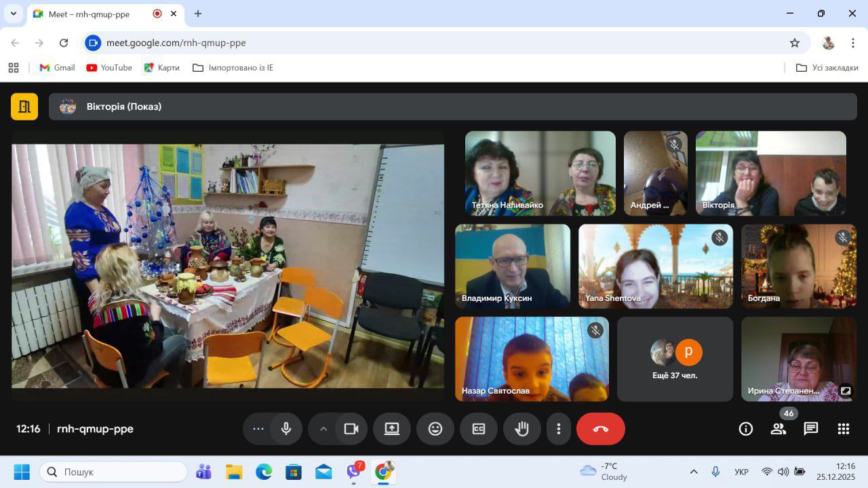
Task: Click the Windows taskbar search box
Action: (113, 472)
